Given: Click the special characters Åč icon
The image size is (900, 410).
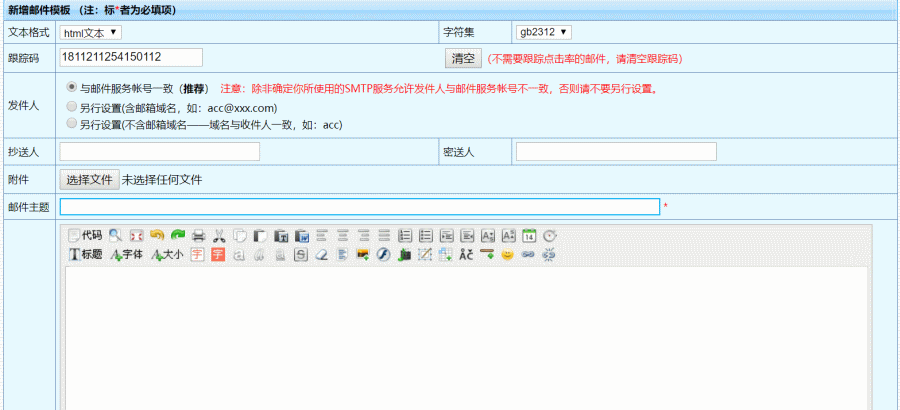Looking at the screenshot, I should [466, 254].
